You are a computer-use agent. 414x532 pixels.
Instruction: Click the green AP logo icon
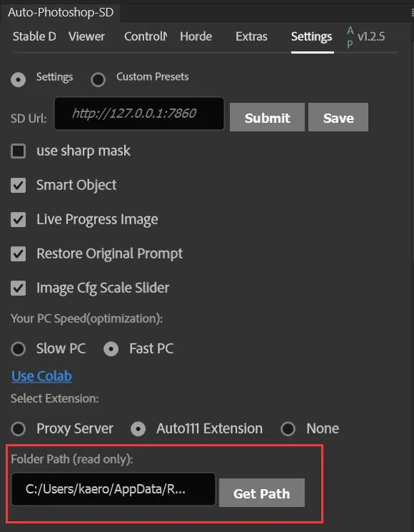[x=350, y=37]
